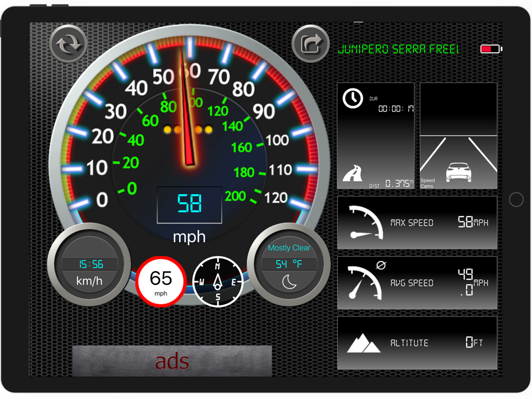Tap the road distance icon
532x399 pixels.
point(353,173)
